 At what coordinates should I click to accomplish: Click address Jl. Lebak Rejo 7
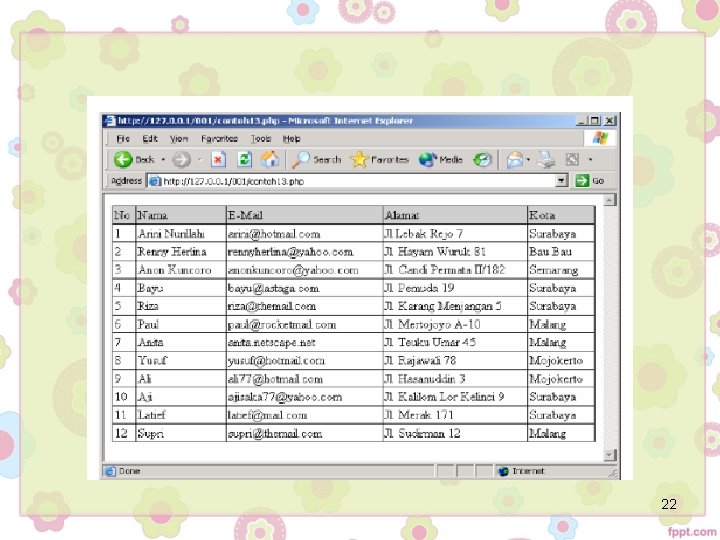click(423, 234)
